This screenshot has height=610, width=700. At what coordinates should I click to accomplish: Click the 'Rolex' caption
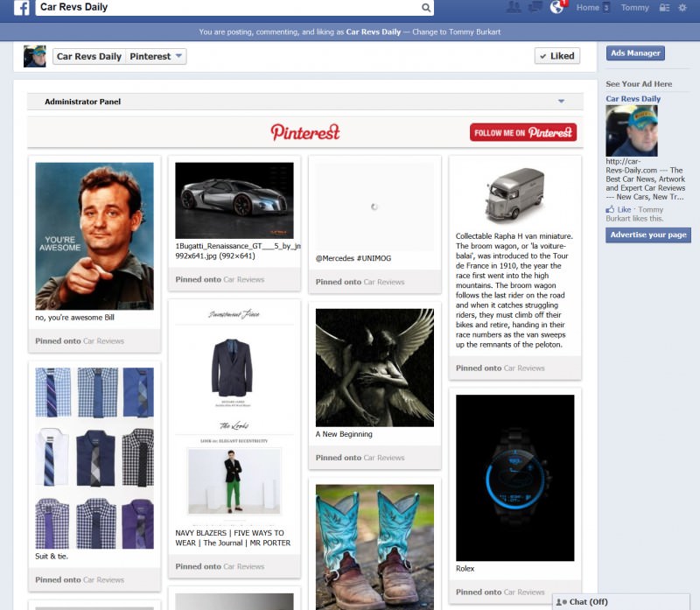[x=465, y=569]
